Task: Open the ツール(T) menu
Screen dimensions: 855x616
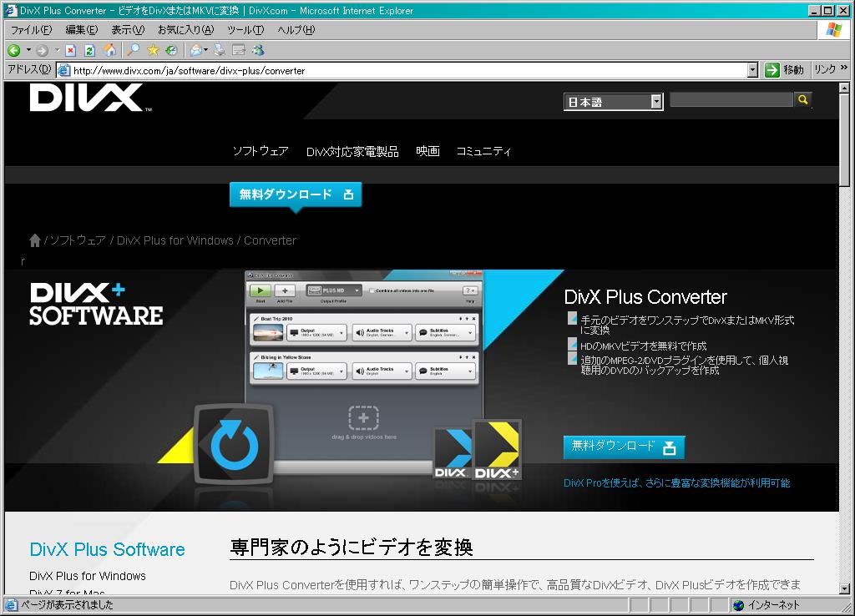Action: click(x=245, y=30)
